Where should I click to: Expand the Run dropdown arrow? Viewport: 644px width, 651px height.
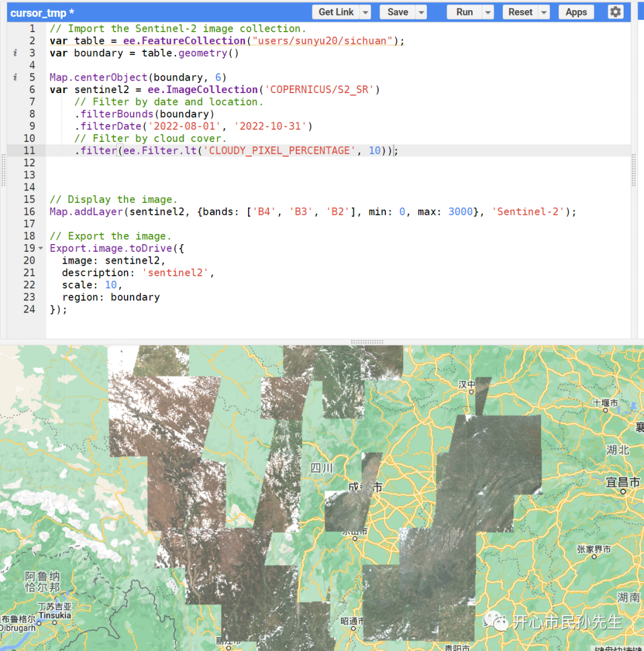[488, 12]
